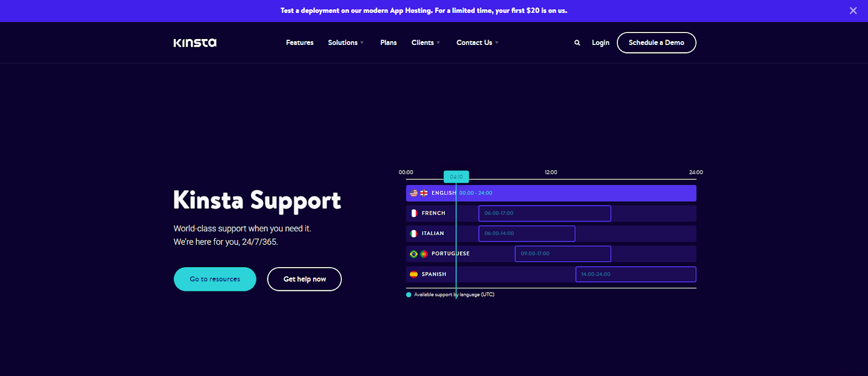Viewport: 868px width, 376px height.
Task: Open the Login link
Action: [601, 43]
